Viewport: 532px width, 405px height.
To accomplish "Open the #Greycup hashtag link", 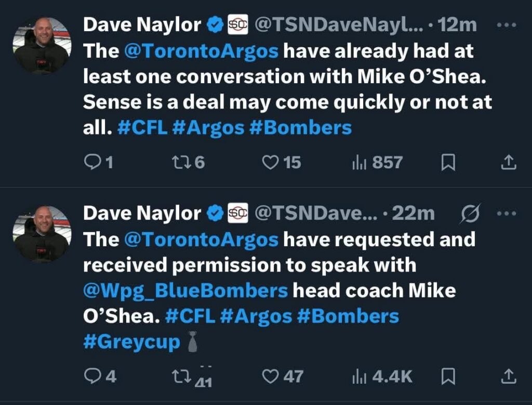I will (x=131, y=342).
